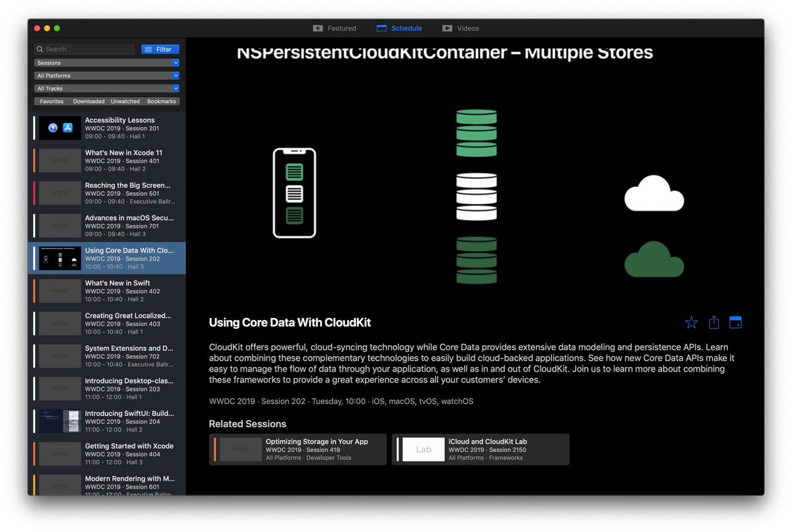Select What's New in Swift session
The width and height of the screenshot is (792, 532).
(x=108, y=291)
